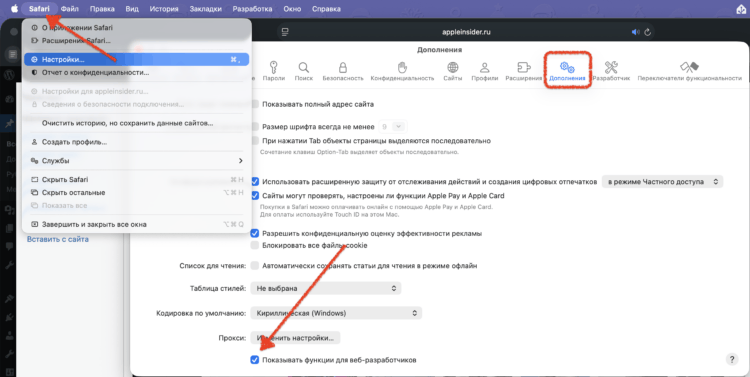
Task: Toggle конфиденциальную оценку эффективности рекламы checkbox
Action: 255,233
